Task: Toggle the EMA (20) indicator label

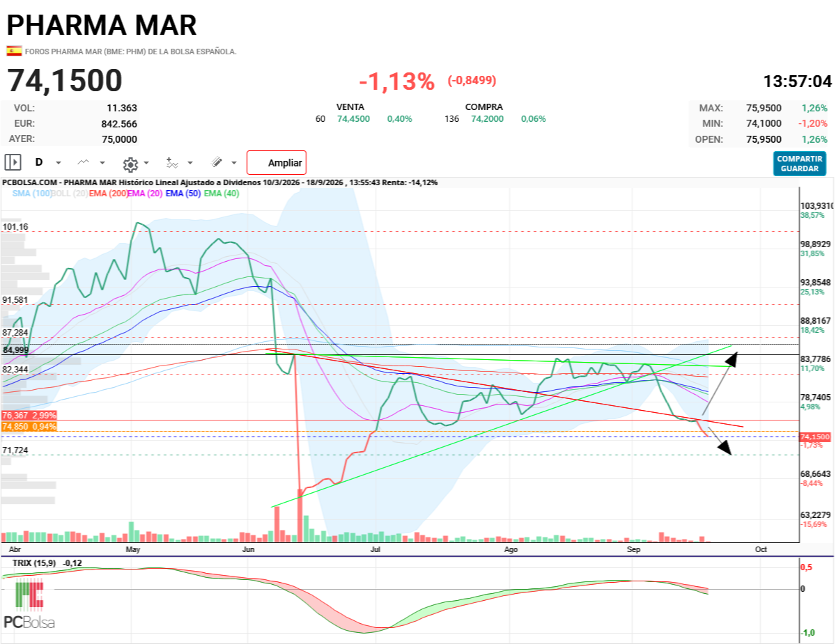Action: coord(145,194)
